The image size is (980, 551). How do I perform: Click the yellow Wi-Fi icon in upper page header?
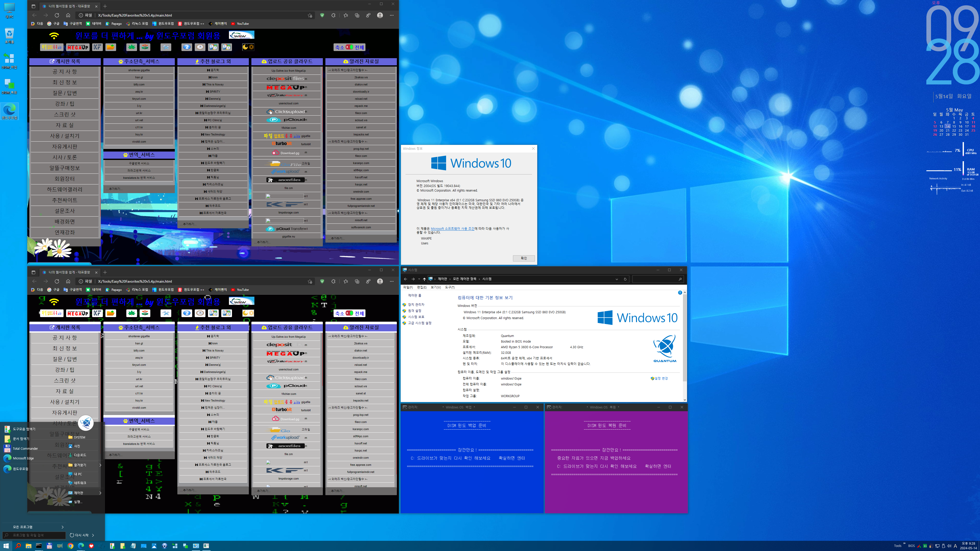pos(54,36)
